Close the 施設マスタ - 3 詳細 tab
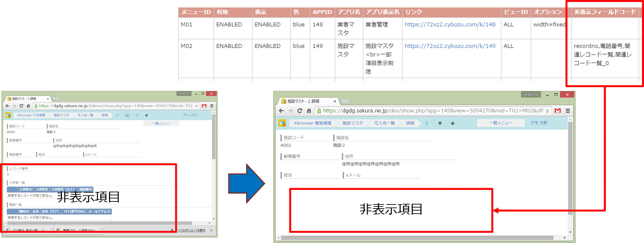 [48, 99]
